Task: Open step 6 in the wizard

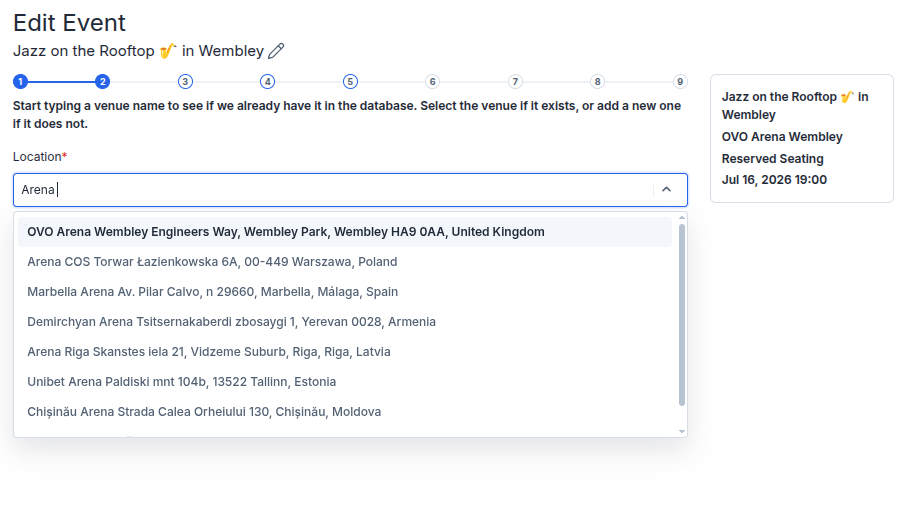Action: click(x=433, y=81)
